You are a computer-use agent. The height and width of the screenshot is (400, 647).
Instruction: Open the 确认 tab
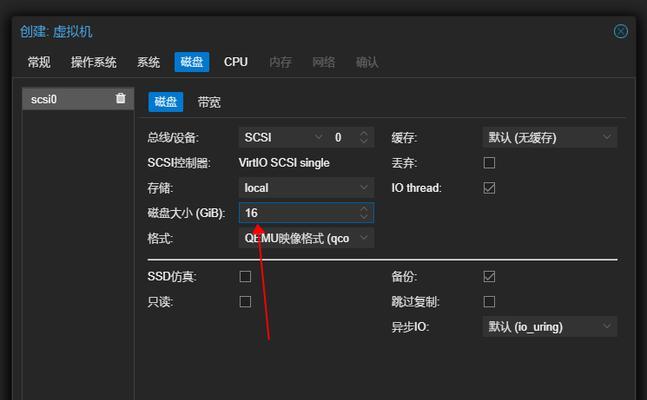tap(367, 62)
